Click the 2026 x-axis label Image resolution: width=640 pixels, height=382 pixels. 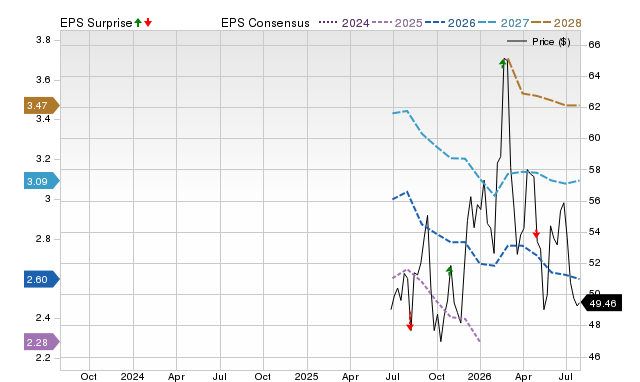tap(480, 376)
